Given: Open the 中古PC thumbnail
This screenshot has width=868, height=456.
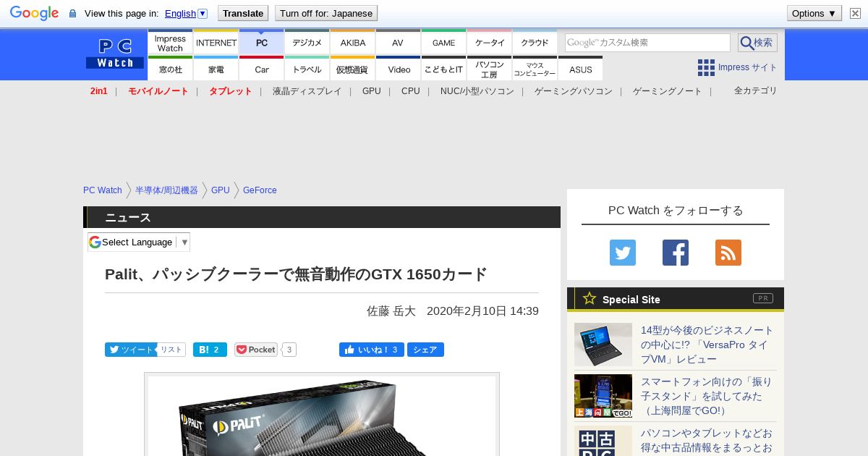Looking at the screenshot, I should point(603,441).
